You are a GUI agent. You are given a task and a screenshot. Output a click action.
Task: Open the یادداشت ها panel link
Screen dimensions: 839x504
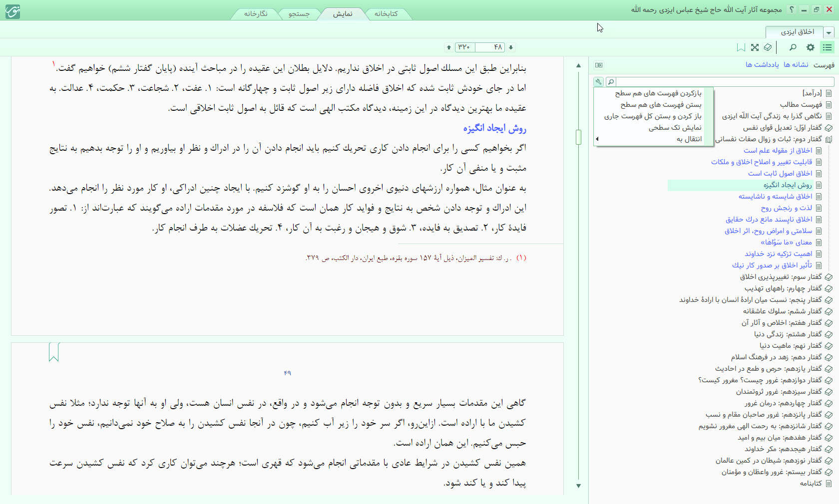click(762, 65)
